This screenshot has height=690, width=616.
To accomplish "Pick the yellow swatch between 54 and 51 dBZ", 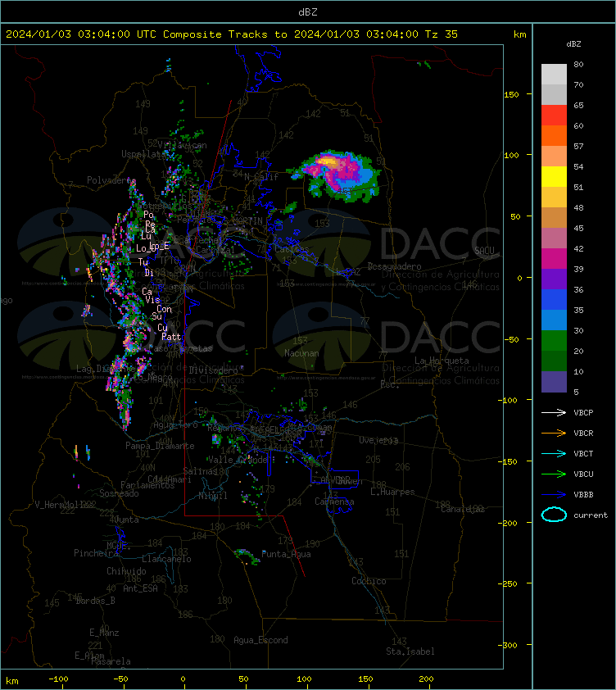I will click(x=554, y=176).
